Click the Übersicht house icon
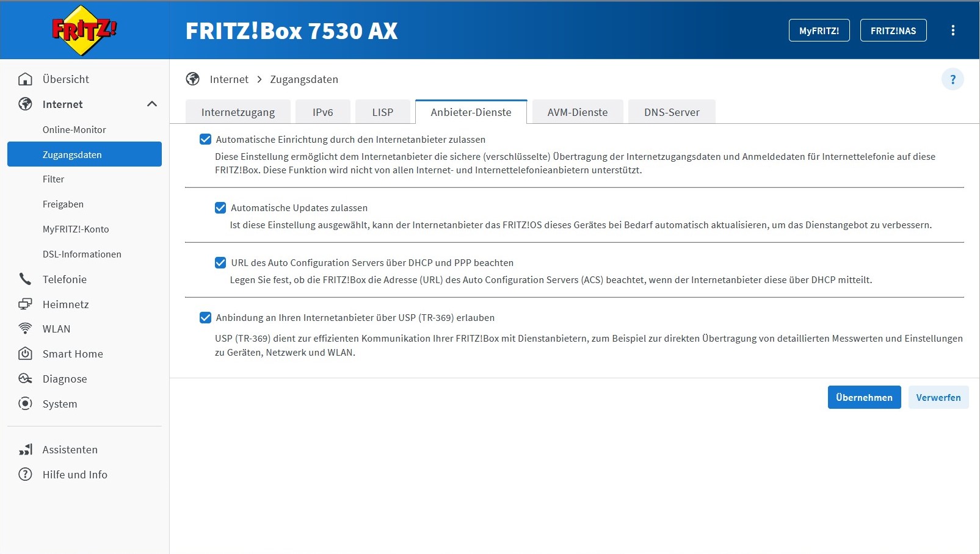This screenshot has height=554, width=980. 25,79
